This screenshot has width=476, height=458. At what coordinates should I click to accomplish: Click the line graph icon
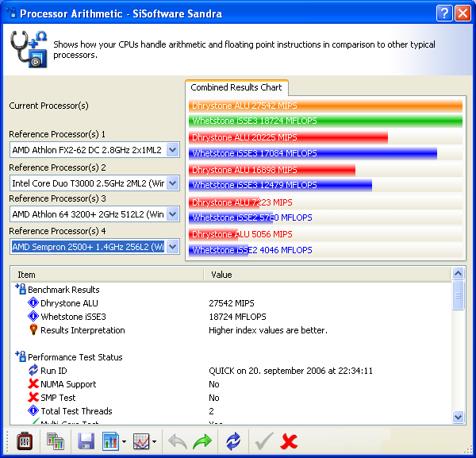141,441
